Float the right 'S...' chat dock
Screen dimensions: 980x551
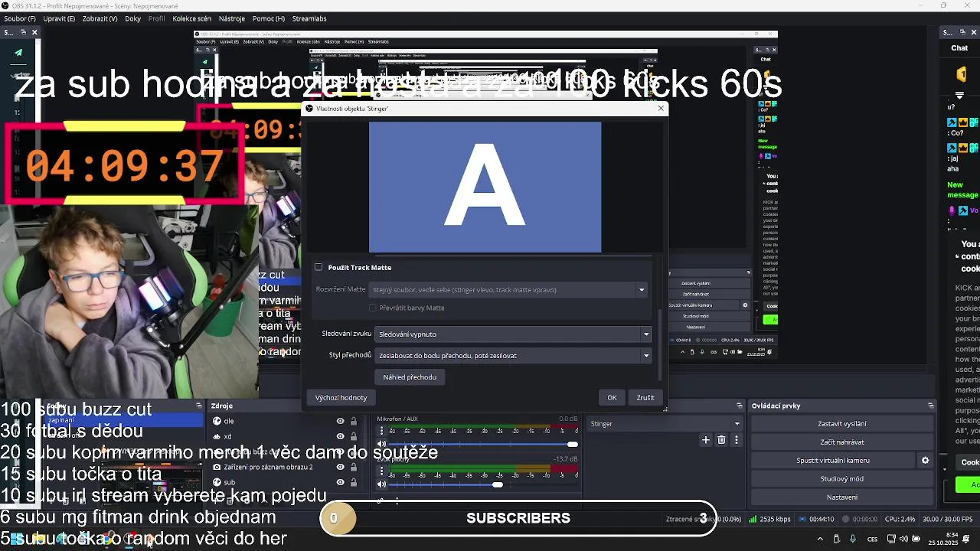961,32
